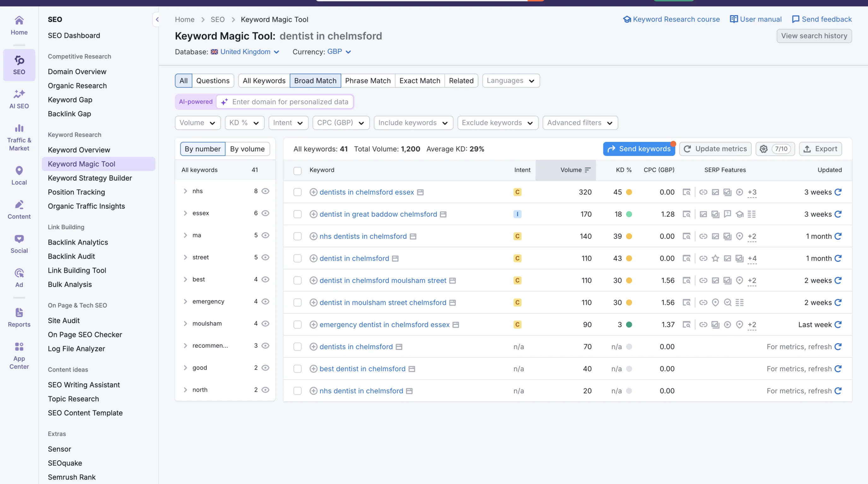
Task: Click the volume sort icon in header
Action: tap(588, 170)
